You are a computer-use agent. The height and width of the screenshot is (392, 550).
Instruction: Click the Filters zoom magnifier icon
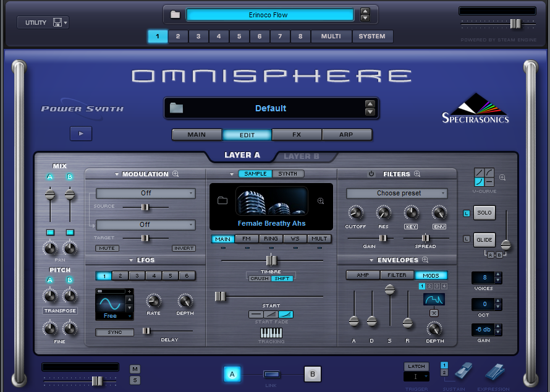pos(417,174)
